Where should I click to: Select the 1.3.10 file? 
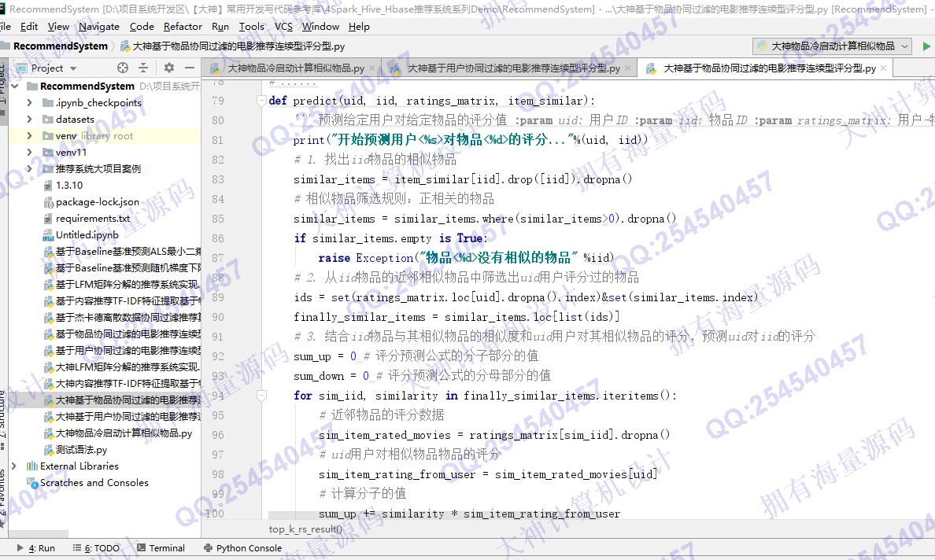click(x=69, y=186)
